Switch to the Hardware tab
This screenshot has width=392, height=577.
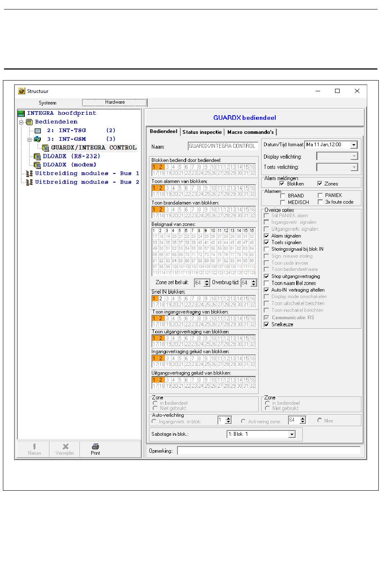pos(115,102)
